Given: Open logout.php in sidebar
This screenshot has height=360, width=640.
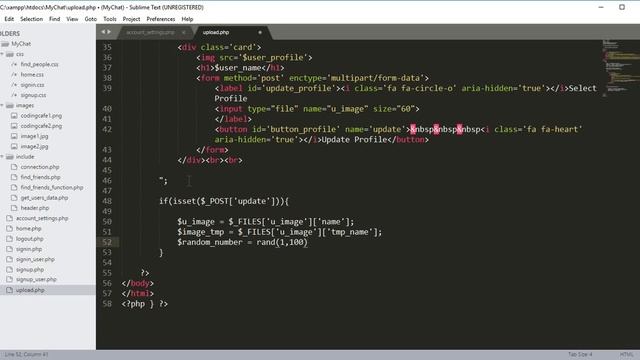Looking at the screenshot, I should 29,239.
